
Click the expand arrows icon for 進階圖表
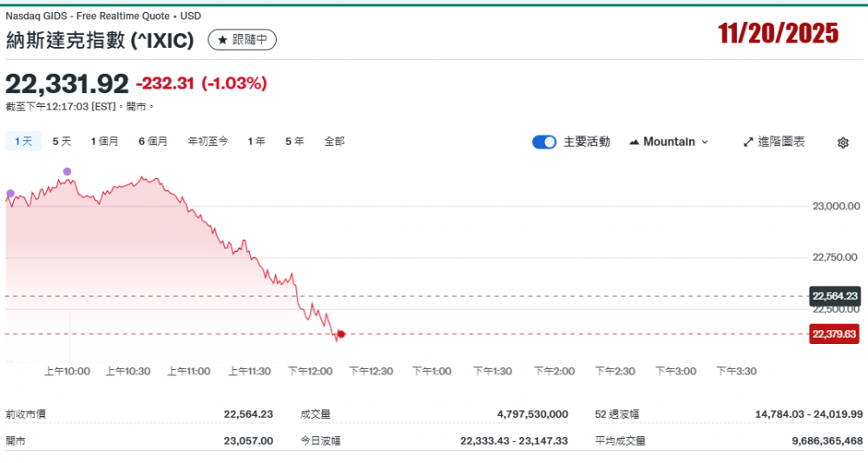[748, 142]
